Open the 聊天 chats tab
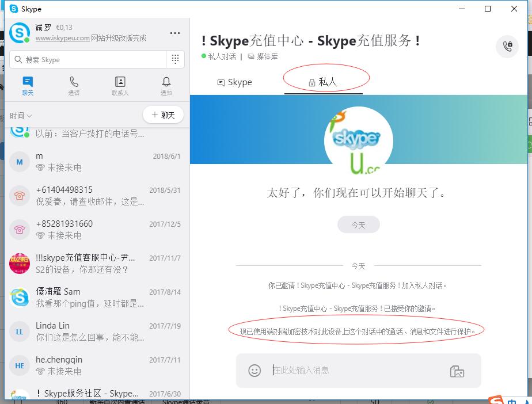 [x=28, y=86]
